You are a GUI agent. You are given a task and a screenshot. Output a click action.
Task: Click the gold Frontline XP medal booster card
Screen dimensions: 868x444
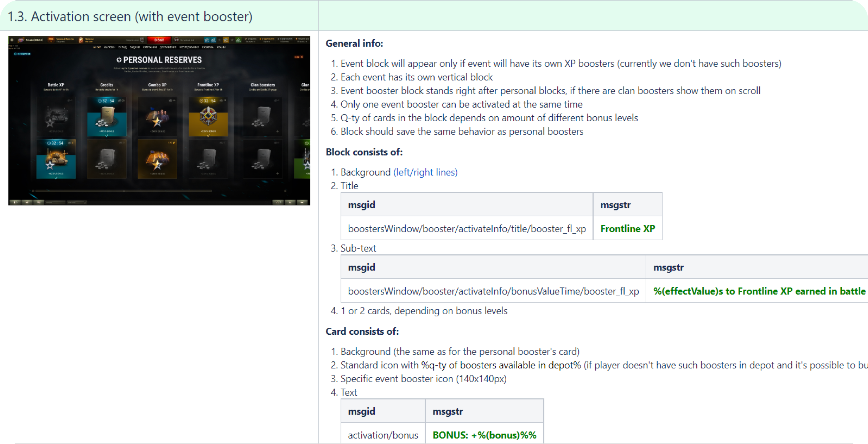(x=208, y=117)
